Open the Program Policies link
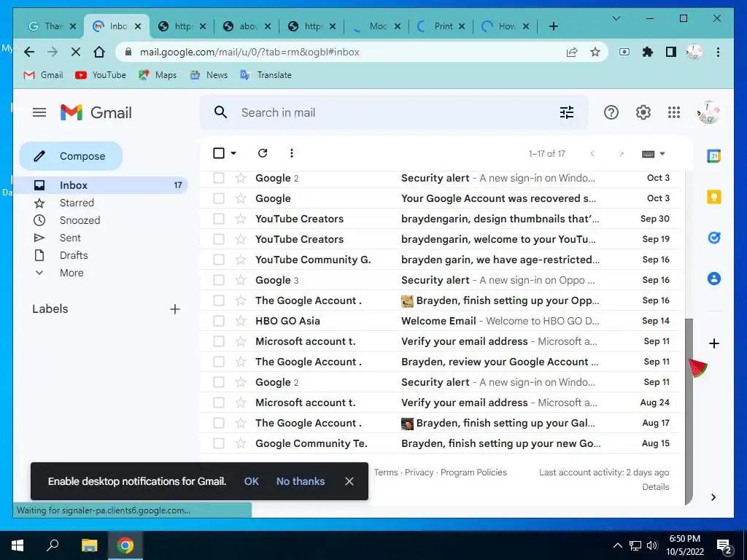This screenshot has width=747, height=560. click(x=473, y=472)
